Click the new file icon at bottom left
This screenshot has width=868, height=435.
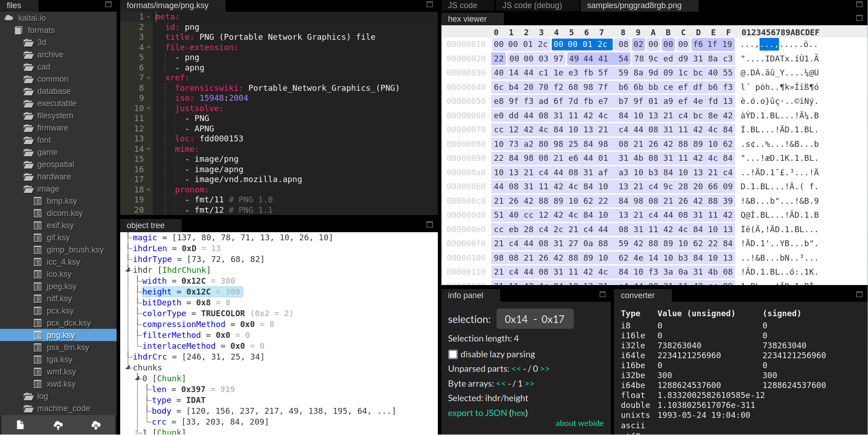[x=20, y=425]
